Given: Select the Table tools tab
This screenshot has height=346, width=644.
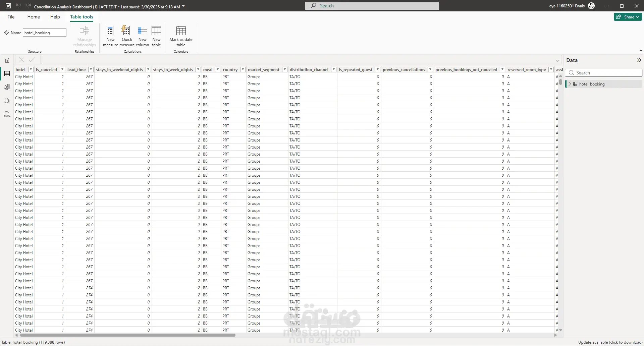Looking at the screenshot, I should [x=82, y=17].
